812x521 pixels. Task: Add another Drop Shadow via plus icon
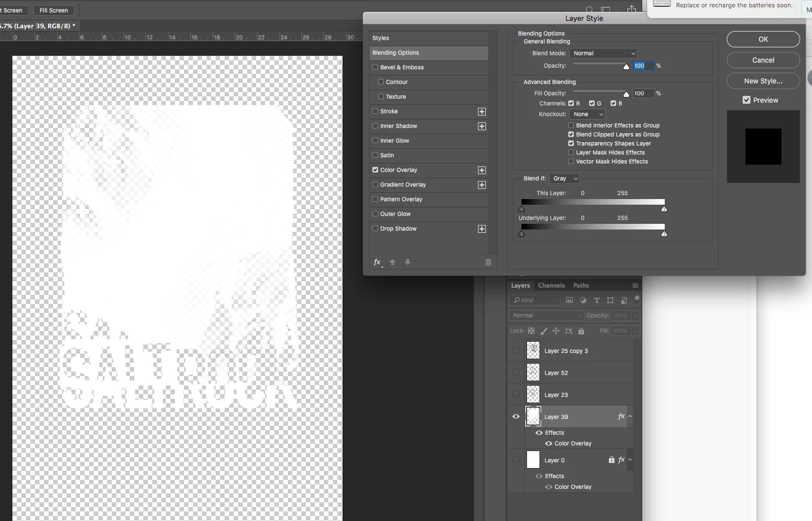(x=482, y=229)
